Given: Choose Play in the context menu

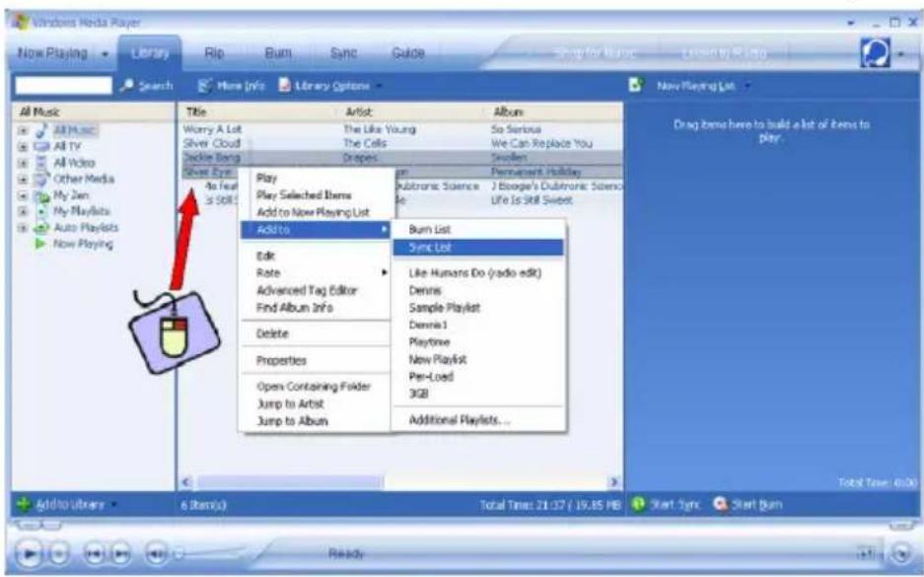Looking at the screenshot, I should click(317, 178).
